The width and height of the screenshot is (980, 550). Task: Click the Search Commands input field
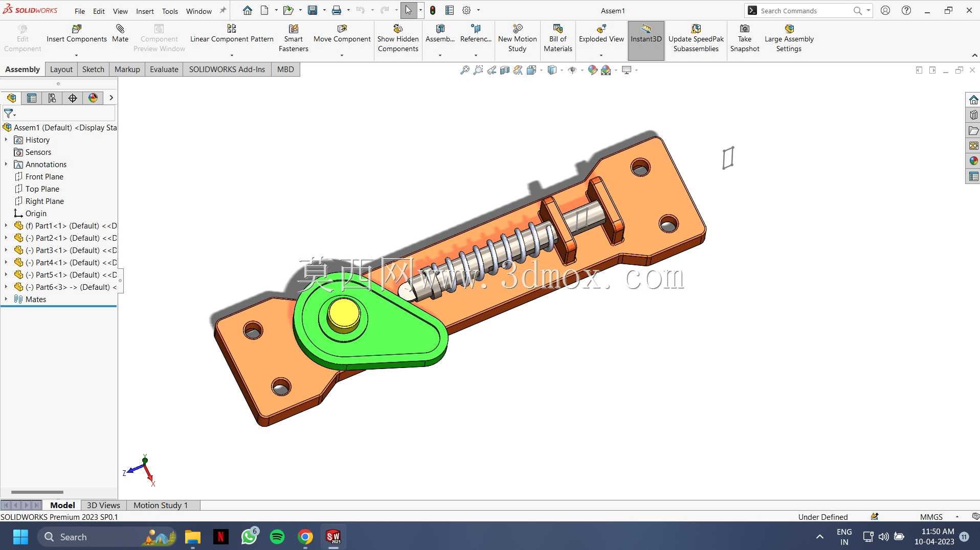(x=805, y=11)
